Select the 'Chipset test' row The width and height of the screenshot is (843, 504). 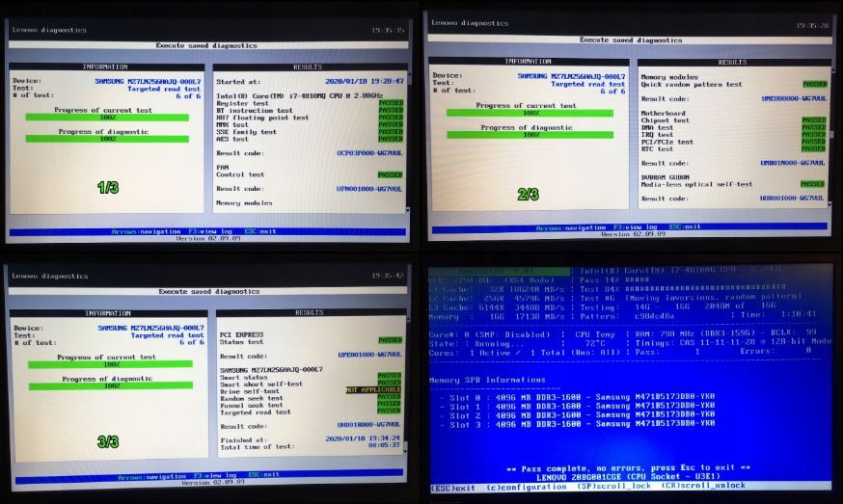(733, 120)
